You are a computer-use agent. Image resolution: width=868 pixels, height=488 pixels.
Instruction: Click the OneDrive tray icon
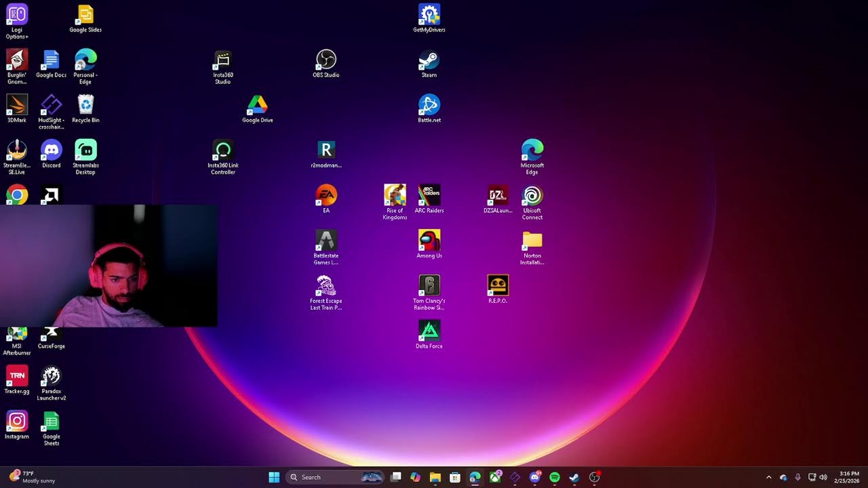pos(783,477)
